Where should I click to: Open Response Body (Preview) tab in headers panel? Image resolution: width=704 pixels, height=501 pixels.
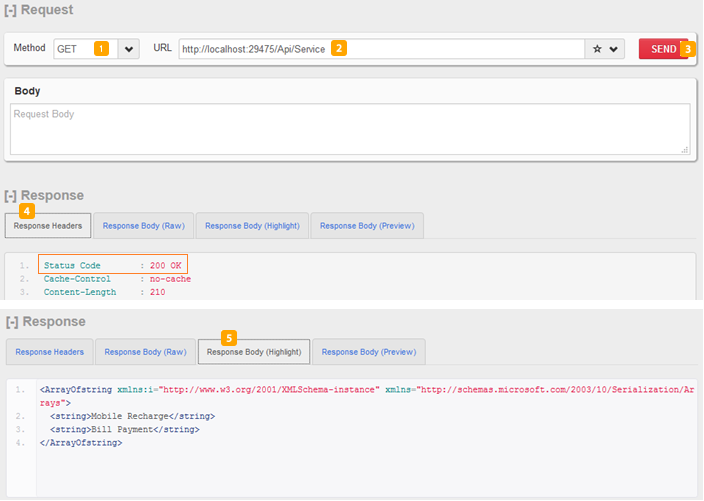[x=367, y=226]
